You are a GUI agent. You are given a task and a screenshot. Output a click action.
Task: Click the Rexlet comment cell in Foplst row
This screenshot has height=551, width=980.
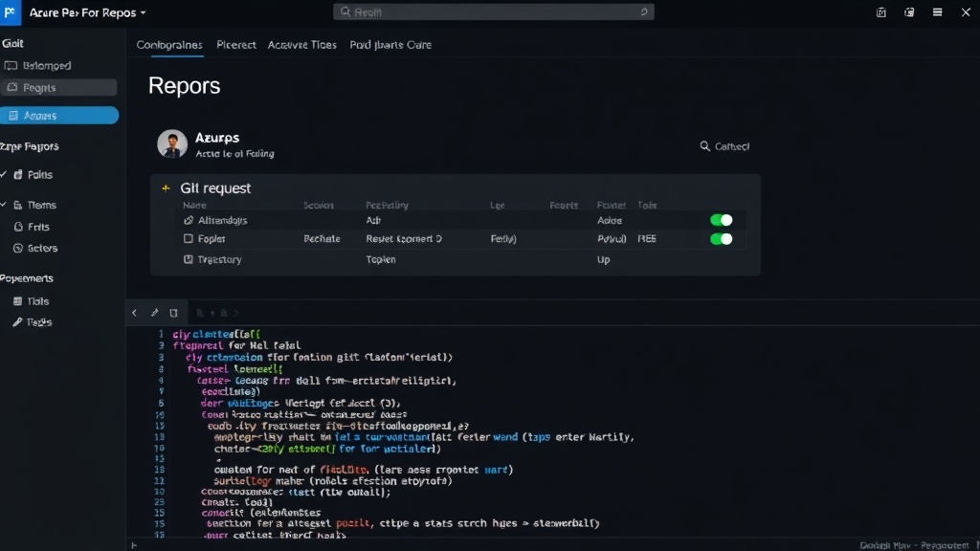(x=404, y=238)
